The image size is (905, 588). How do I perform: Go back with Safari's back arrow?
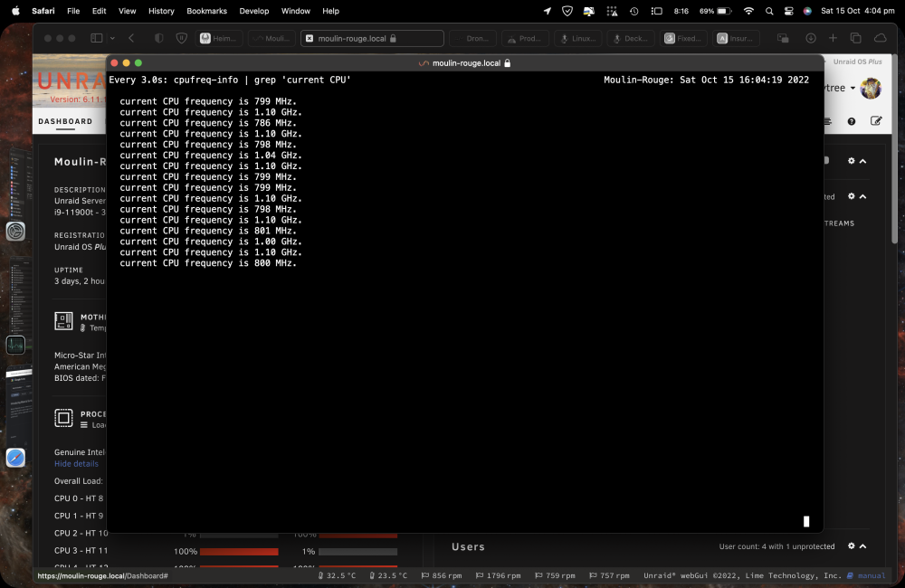click(131, 38)
